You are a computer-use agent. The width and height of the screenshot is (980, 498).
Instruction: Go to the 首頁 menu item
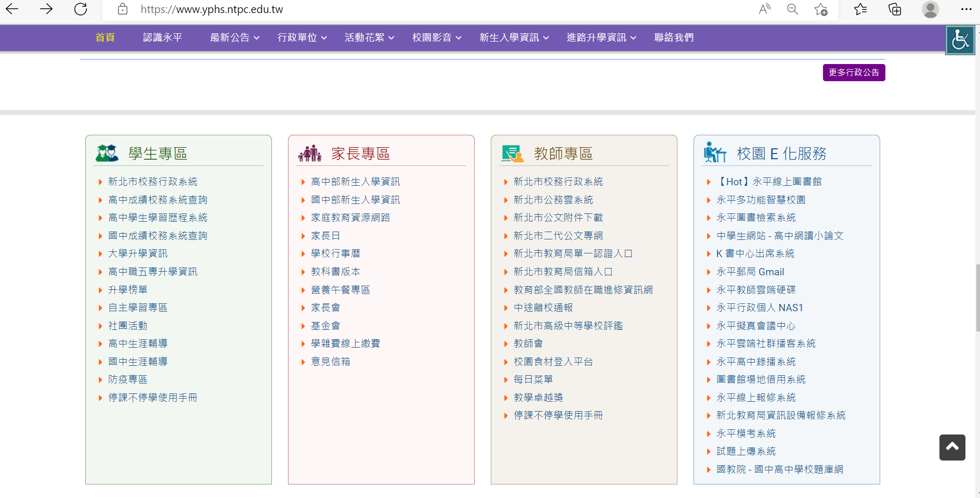(x=105, y=37)
